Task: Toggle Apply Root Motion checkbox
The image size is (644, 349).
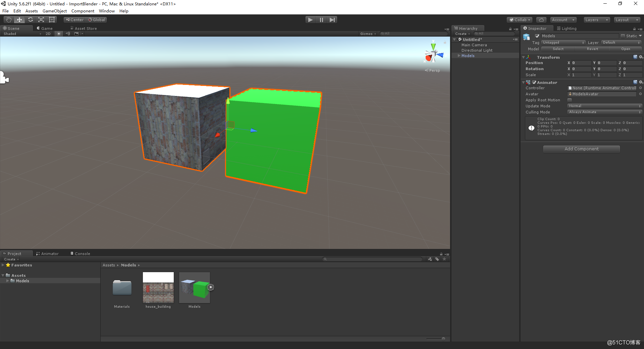Action: pyautogui.click(x=570, y=100)
